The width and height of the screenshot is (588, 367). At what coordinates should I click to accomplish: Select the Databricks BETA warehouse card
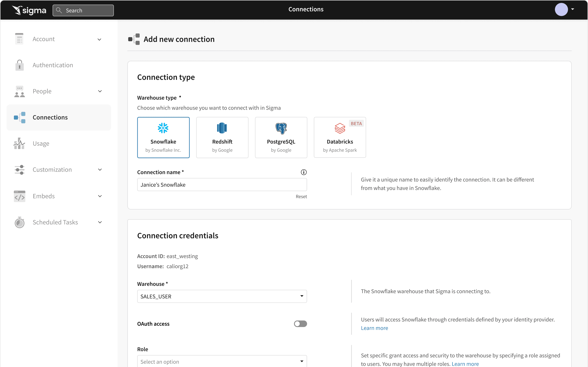(340, 137)
